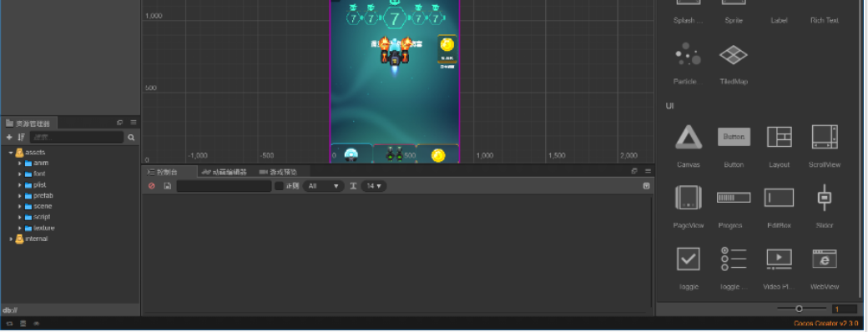The width and height of the screenshot is (868, 332).
Task: Add the Toggle checkbox component node
Action: pos(688,259)
